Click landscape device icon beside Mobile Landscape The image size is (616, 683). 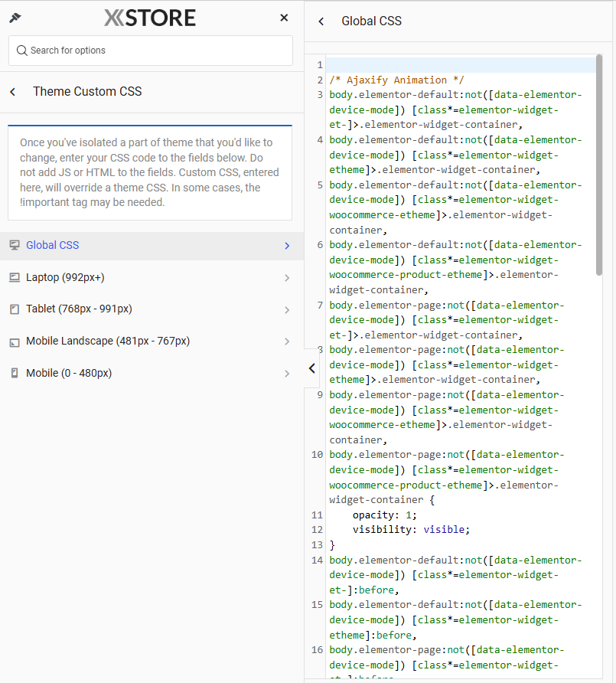click(15, 342)
